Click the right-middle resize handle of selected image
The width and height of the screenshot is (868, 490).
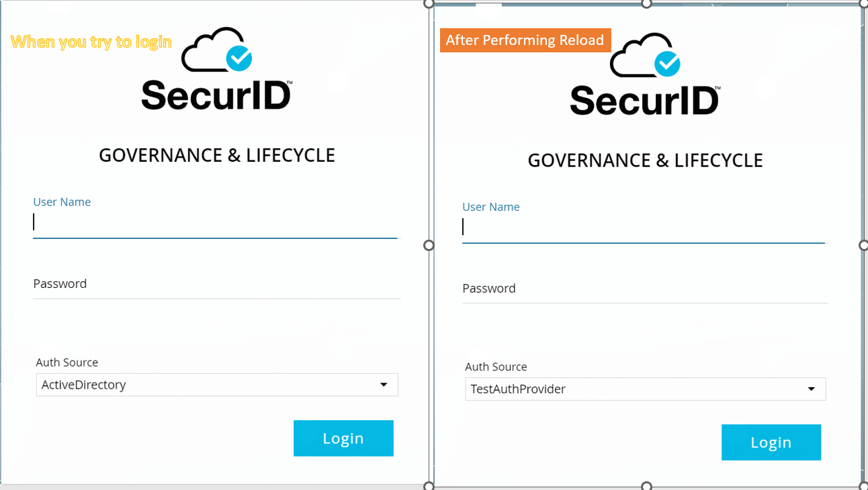(x=863, y=246)
